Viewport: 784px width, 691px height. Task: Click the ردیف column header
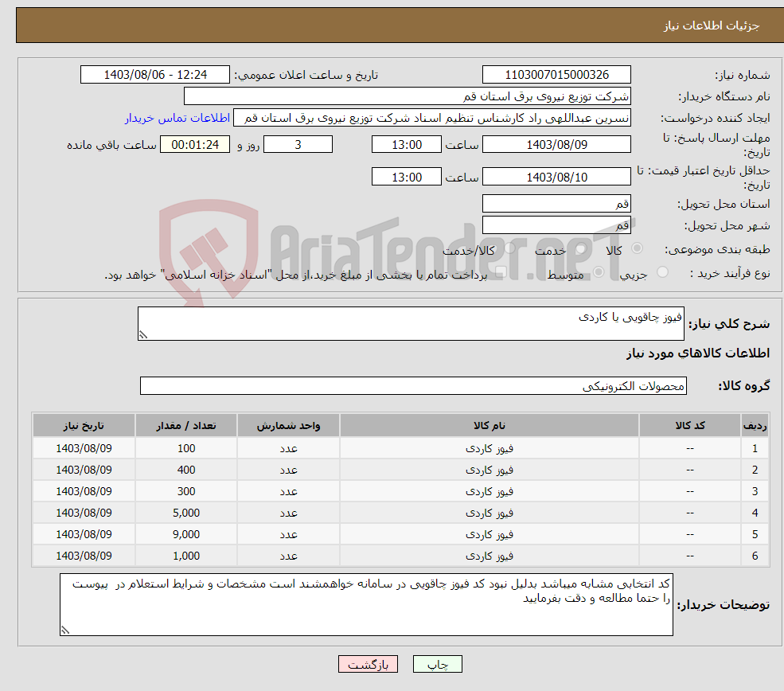coord(755,425)
